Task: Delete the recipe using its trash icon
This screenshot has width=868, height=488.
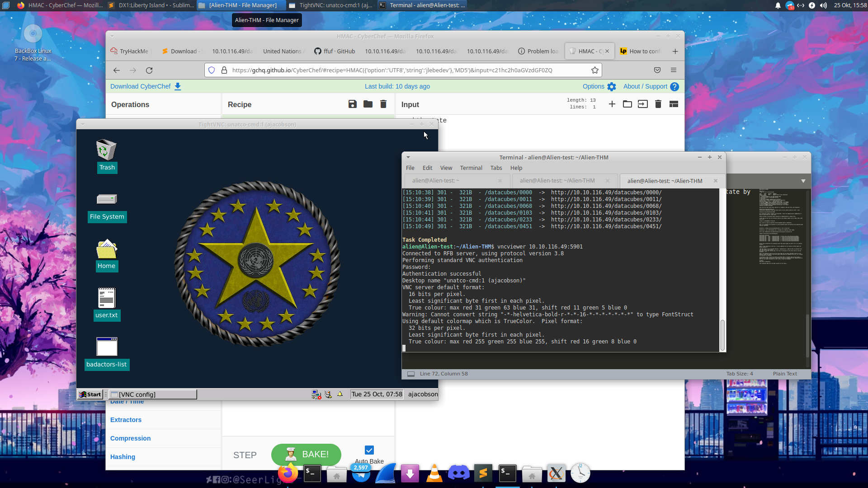Action: click(383, 104)
